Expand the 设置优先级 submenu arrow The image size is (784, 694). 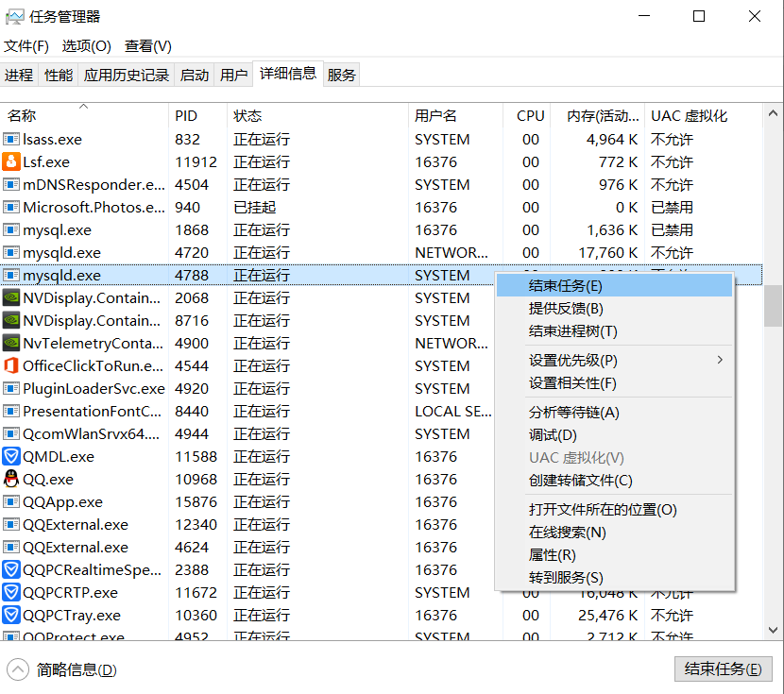pyautogui.click(x=720, y=360)
